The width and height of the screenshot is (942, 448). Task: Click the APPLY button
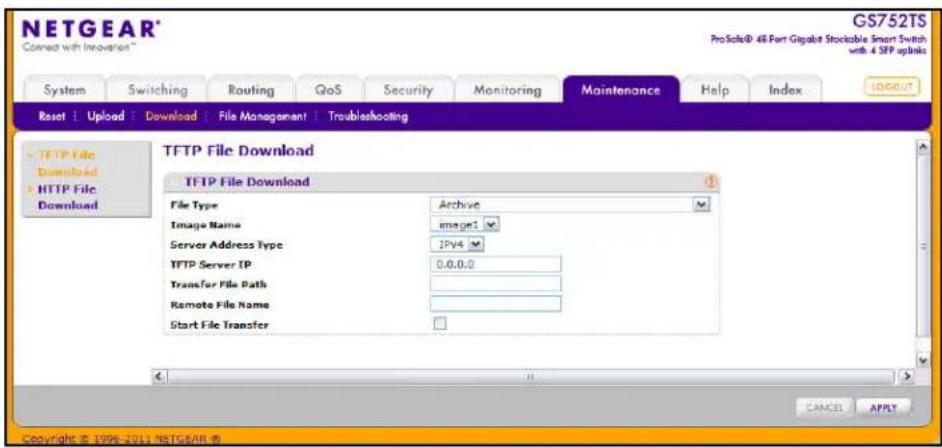click(x=883, y=407)
